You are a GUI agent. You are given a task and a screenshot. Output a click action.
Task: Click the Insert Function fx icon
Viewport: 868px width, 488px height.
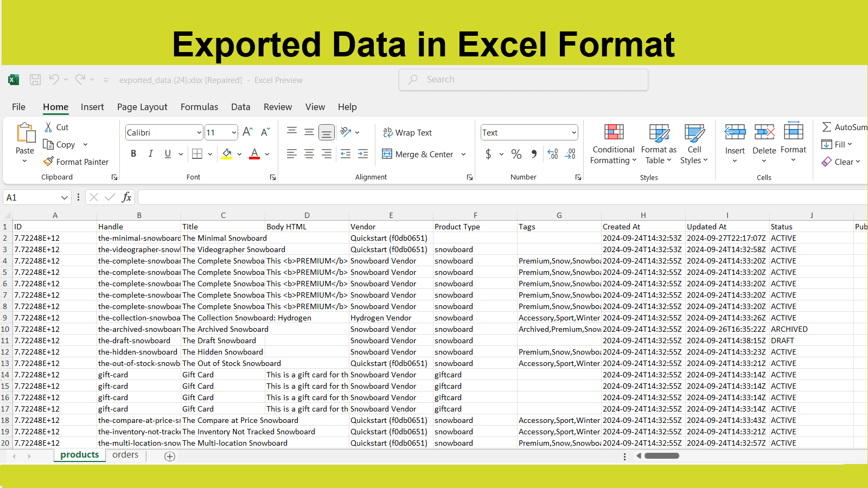[x=126, y=197]
